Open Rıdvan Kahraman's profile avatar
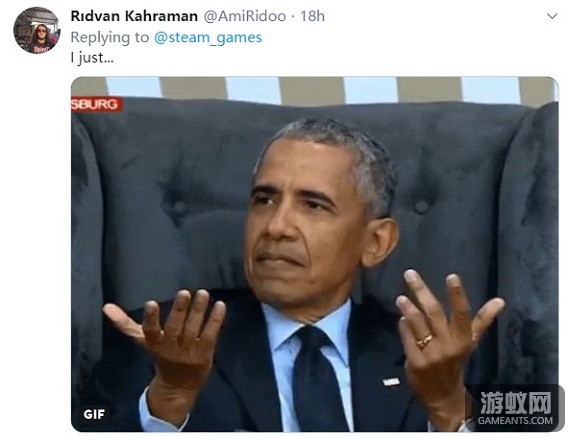Image resolution: width=570 pixels, height=437 pixels. (x=37, y=30)
